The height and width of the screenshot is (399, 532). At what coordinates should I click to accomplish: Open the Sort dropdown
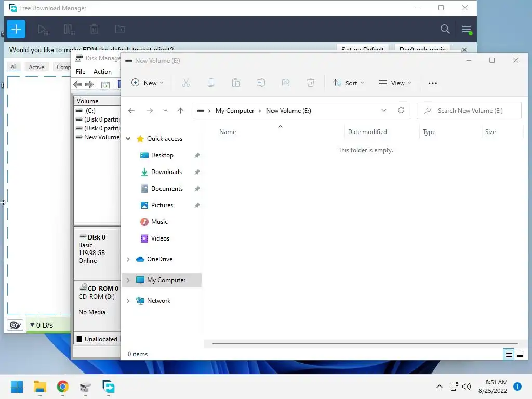pyautogui.click(x=348, y=83)
